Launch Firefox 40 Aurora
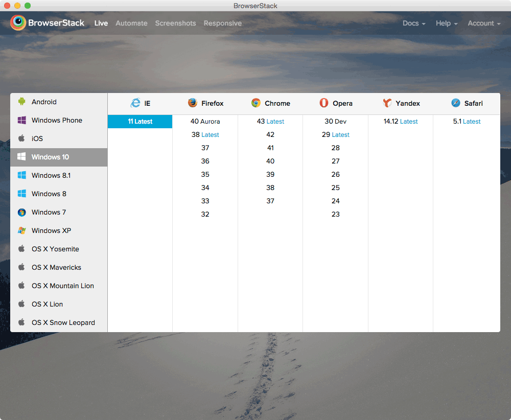 [x=205, y=122]
